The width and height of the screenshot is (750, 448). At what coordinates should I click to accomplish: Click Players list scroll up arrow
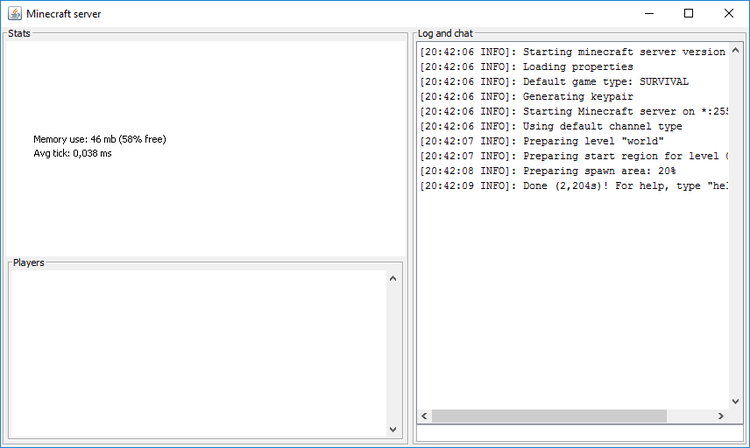393,278
